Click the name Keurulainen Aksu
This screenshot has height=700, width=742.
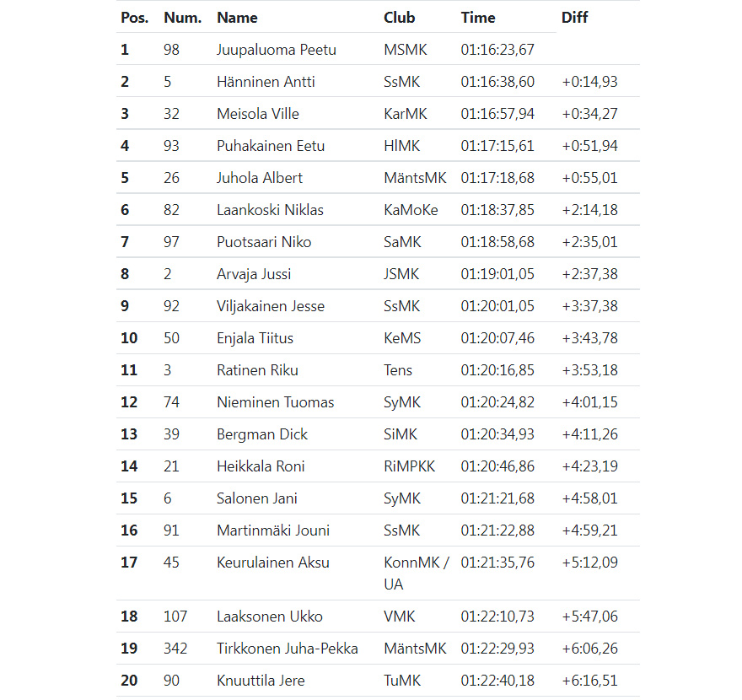click(273, 563)
